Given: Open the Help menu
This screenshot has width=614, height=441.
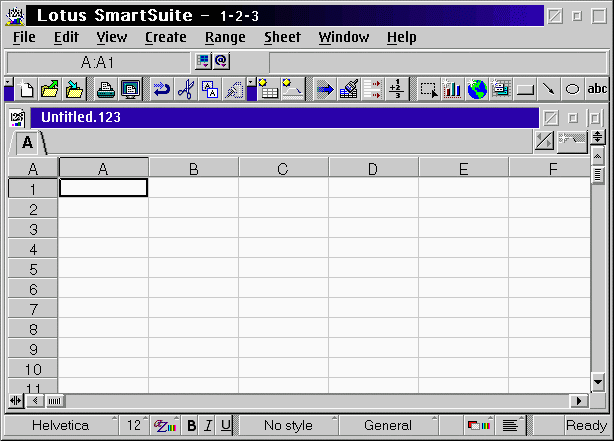Looking at the screenshot, I should point(402,37).
